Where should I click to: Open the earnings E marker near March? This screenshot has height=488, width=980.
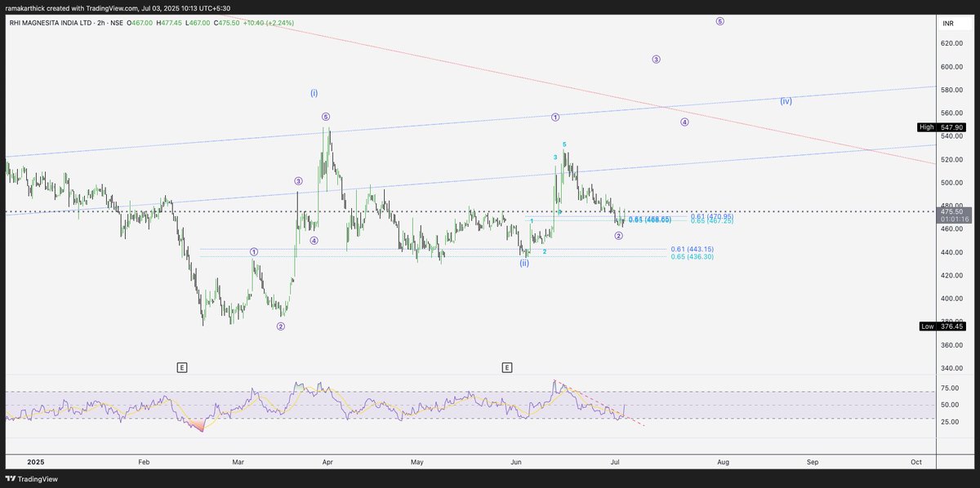coord(181,368)
